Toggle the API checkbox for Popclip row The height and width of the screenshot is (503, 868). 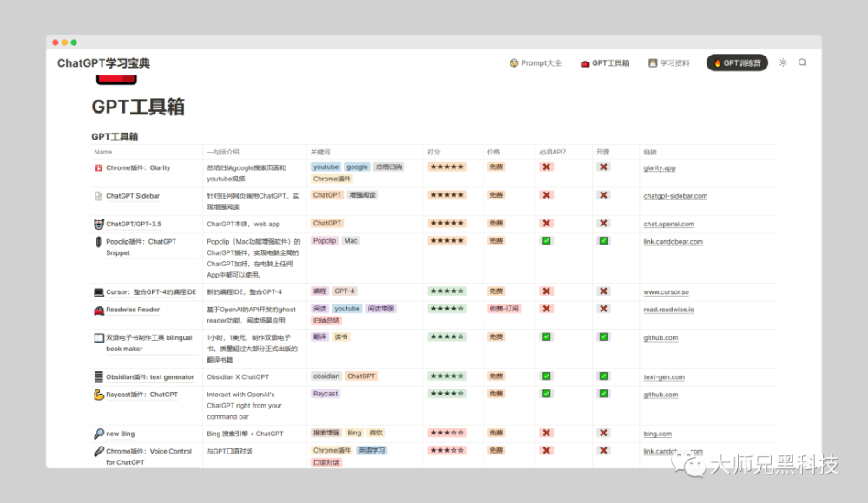click(546, 241)
